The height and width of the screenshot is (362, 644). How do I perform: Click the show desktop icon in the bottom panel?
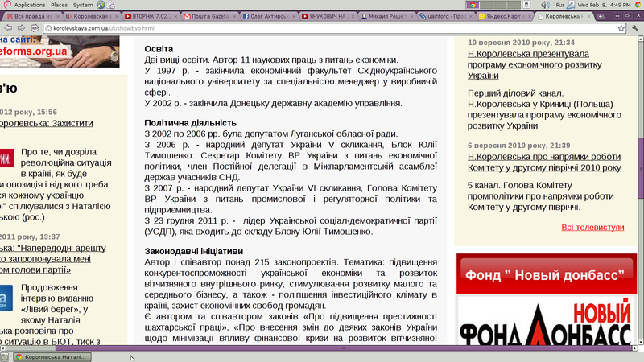pos(4,357)
